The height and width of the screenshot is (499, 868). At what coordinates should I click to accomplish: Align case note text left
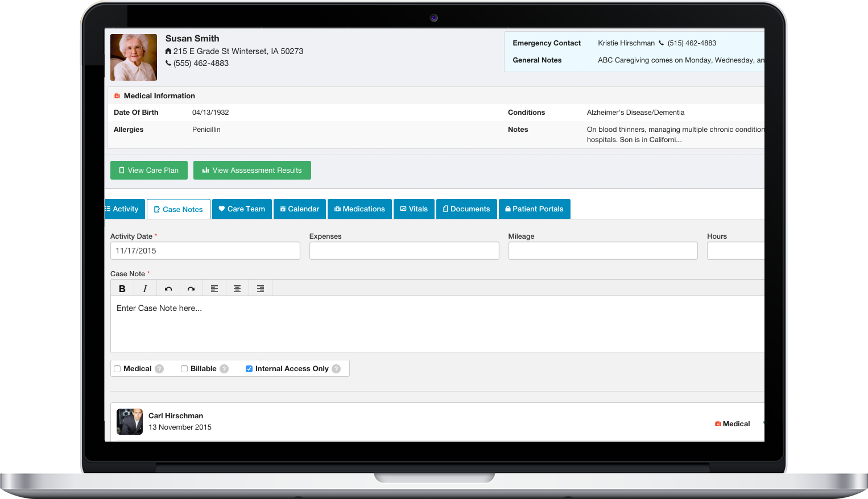click(214, 289)
